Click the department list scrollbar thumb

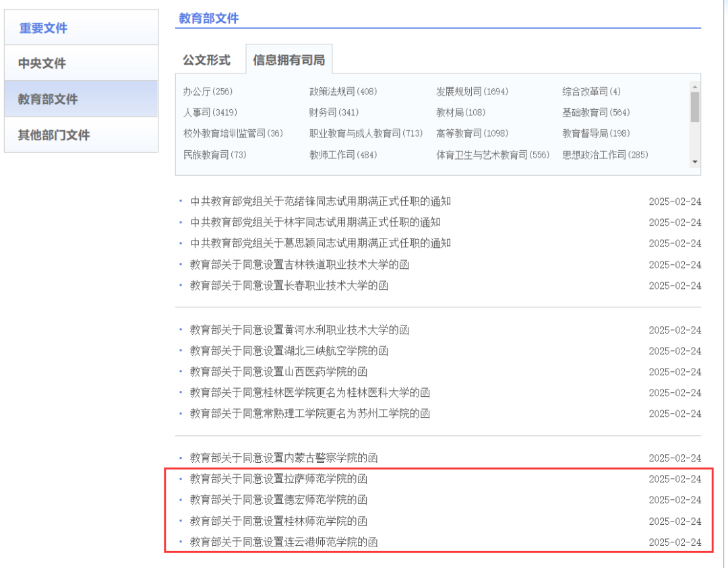pos(694,106)
